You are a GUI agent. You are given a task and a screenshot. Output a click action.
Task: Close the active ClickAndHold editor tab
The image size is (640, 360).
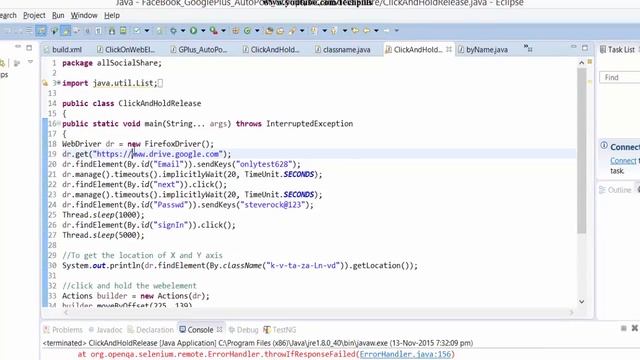pos(449,49)
